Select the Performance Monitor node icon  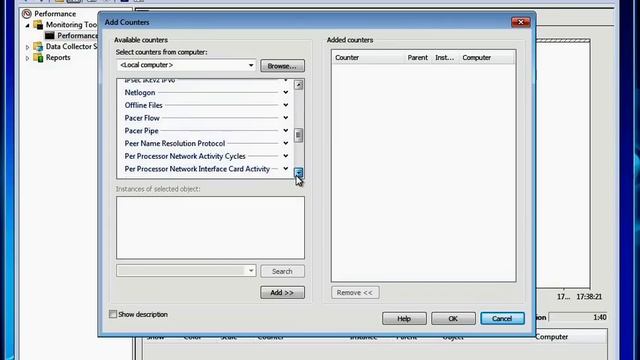[50, 36]
